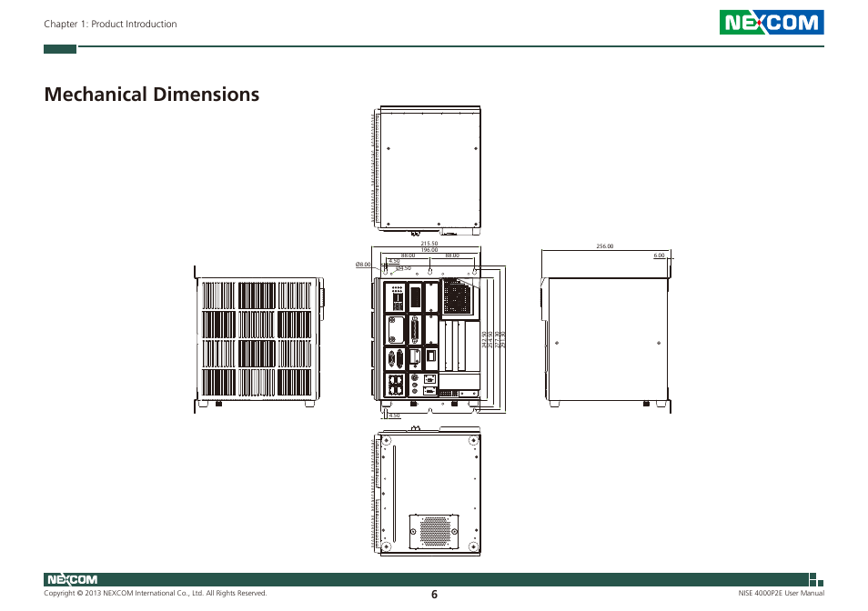Select the "215.50" width dimension
Image resolution: width=868 pixels, height=611 pixels.
coord(429,244)
